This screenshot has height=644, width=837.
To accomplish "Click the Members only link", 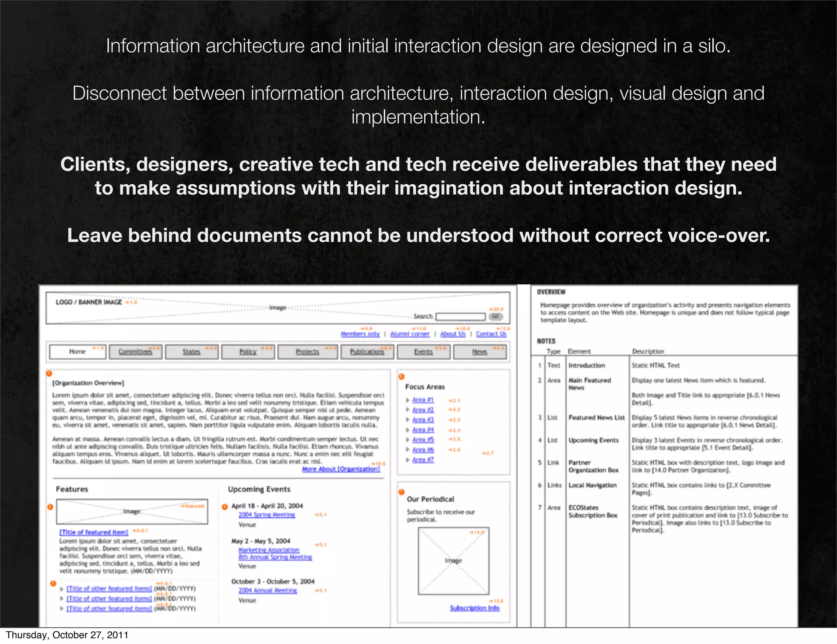I will pyautogui.click(x=360, y=334).
